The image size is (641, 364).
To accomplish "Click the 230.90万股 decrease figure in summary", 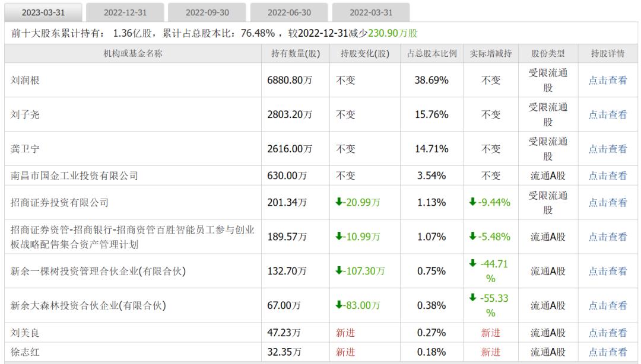I will (393, 34).
